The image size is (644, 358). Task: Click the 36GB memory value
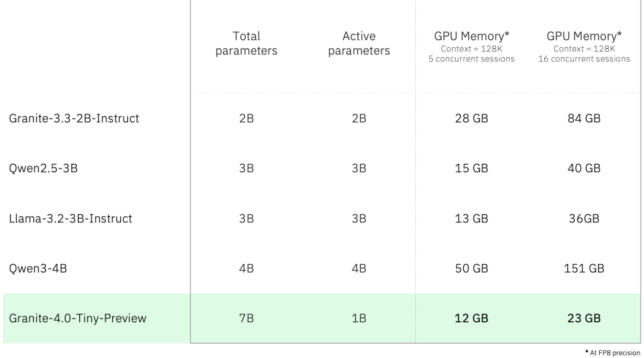tap(584, 219)
